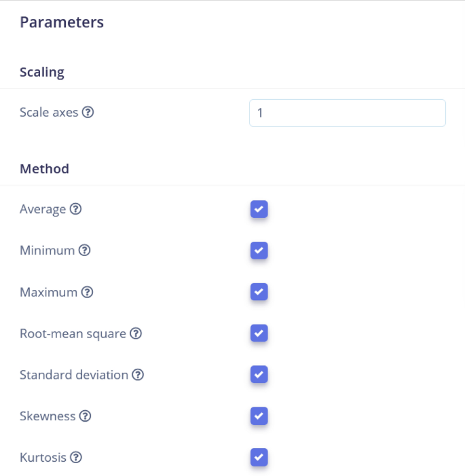The height and width of the screenshot is (476, 465).
Task: Click question mark icon next to Maximum
Action: point(87,292)
